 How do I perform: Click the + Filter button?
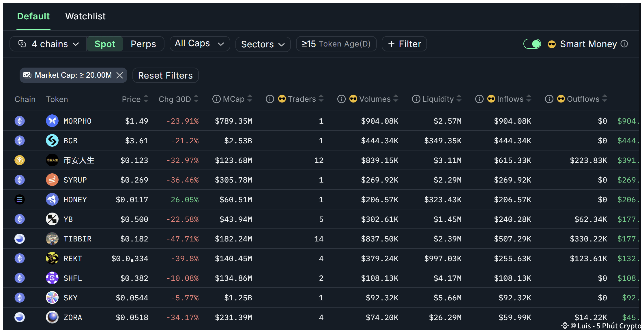404,44
